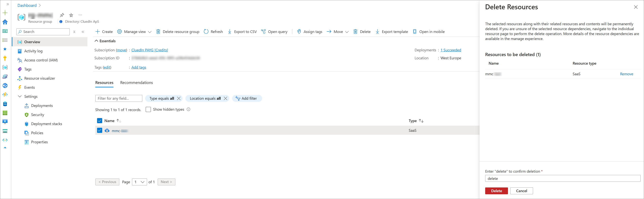
Task: Open the Virtual machines monitor icon in left rail
Action: 5,122
